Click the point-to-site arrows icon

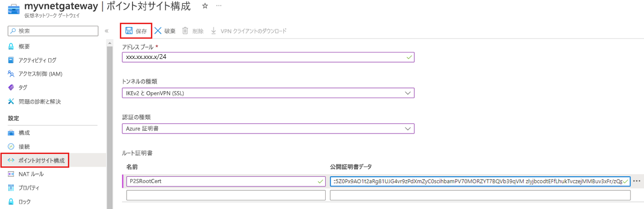click(11, 160)
